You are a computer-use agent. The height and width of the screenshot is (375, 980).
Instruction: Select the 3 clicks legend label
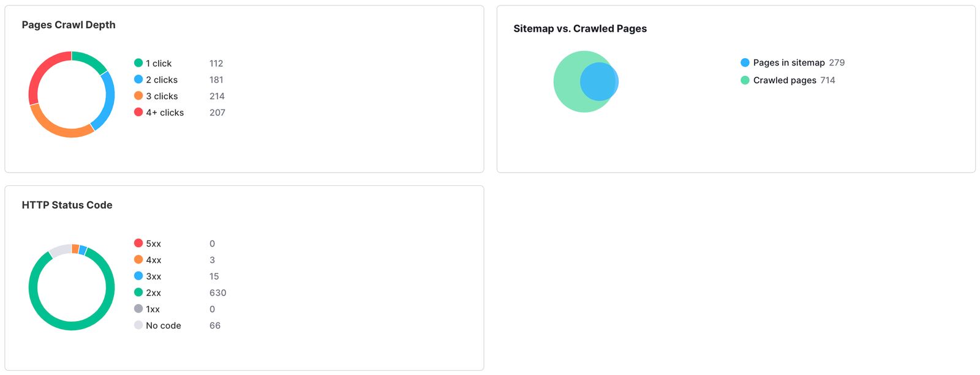(x=162, y=96)
